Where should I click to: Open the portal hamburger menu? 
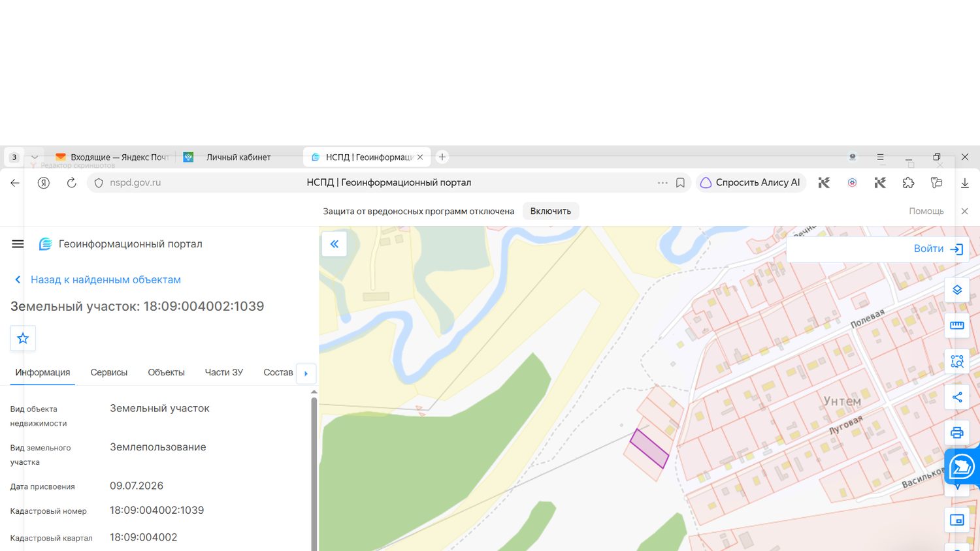click(x=18, y=244)
